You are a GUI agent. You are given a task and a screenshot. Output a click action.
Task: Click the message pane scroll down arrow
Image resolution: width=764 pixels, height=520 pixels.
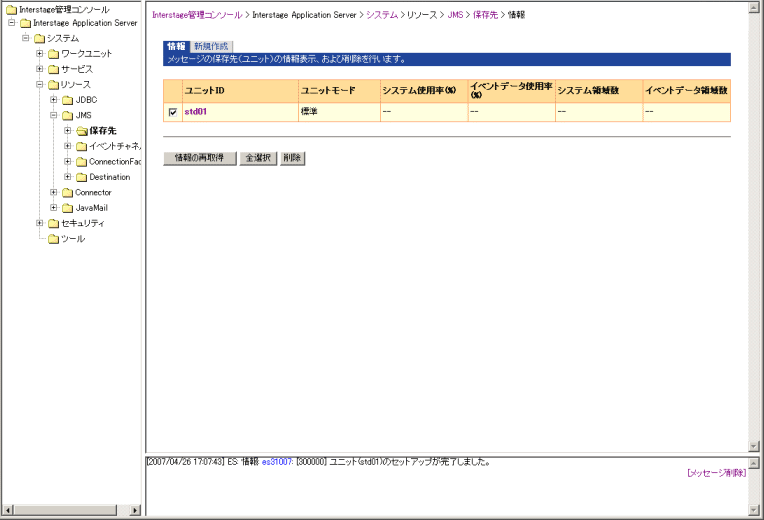[754, 510]
